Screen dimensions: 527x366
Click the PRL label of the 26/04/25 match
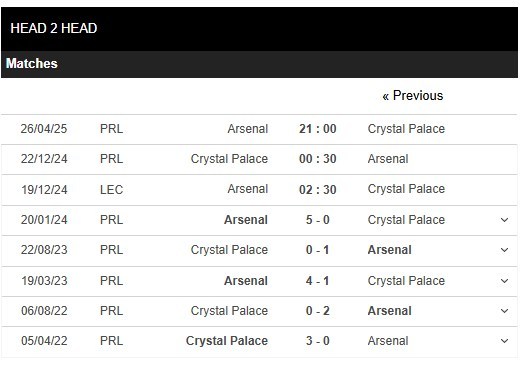[111, 129]
